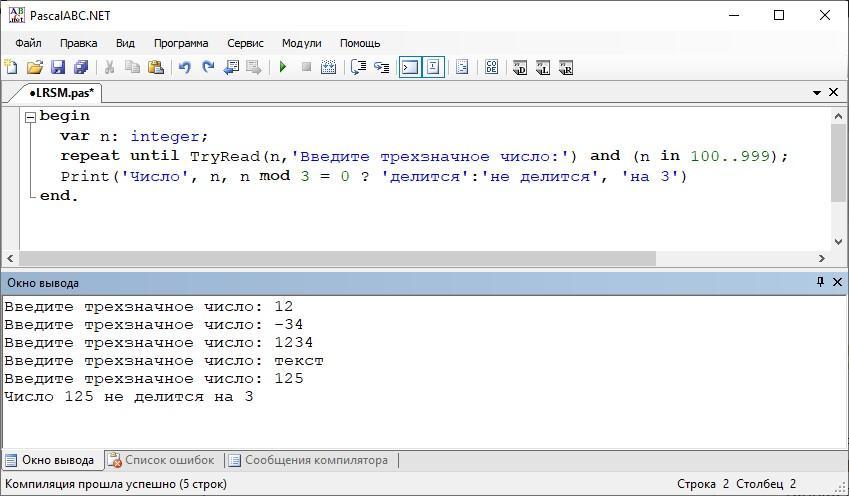Open the Модули menu

tap(302, 43)
